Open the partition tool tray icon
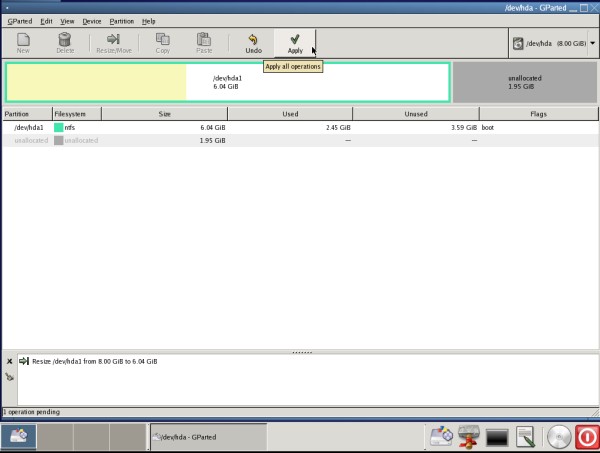The height and width of the screenshot is (453, 600). 441,437
